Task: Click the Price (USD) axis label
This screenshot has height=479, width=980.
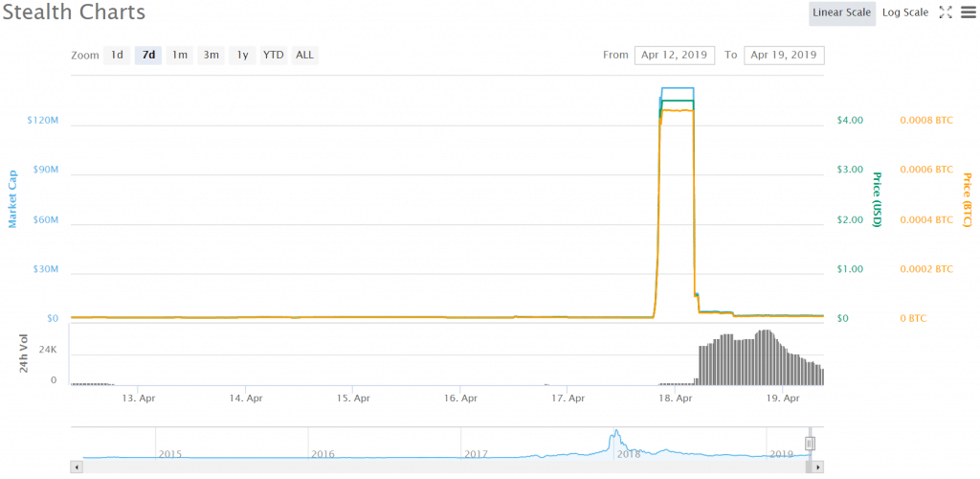Action: (x=876, y=199)
